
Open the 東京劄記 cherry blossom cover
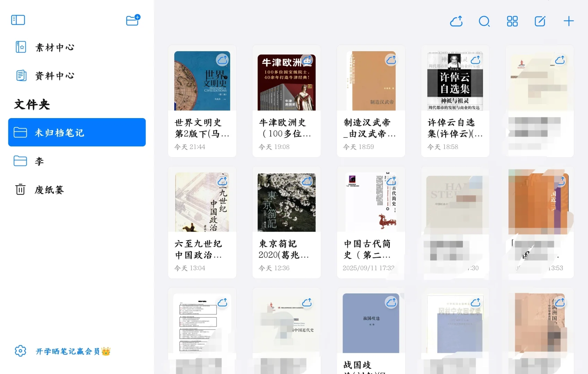click(286, 202)
